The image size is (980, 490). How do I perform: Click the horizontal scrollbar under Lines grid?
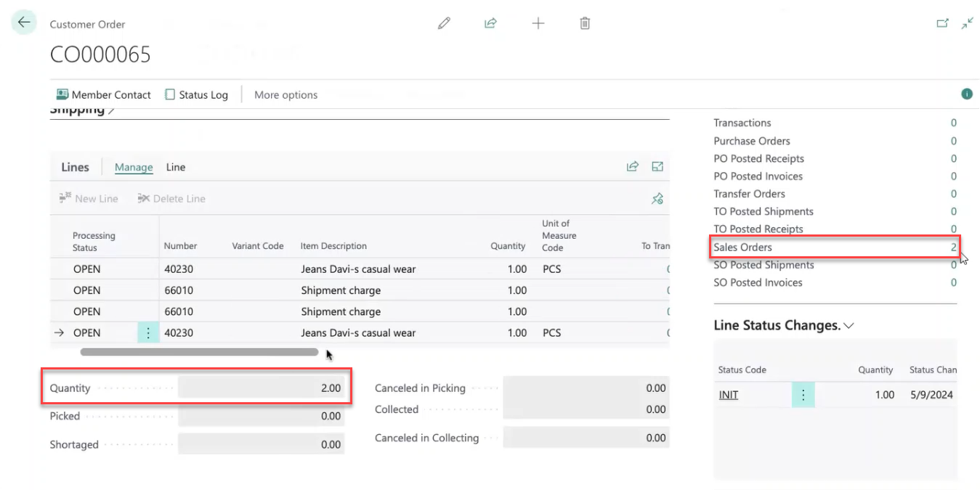[x=199, y=352]
